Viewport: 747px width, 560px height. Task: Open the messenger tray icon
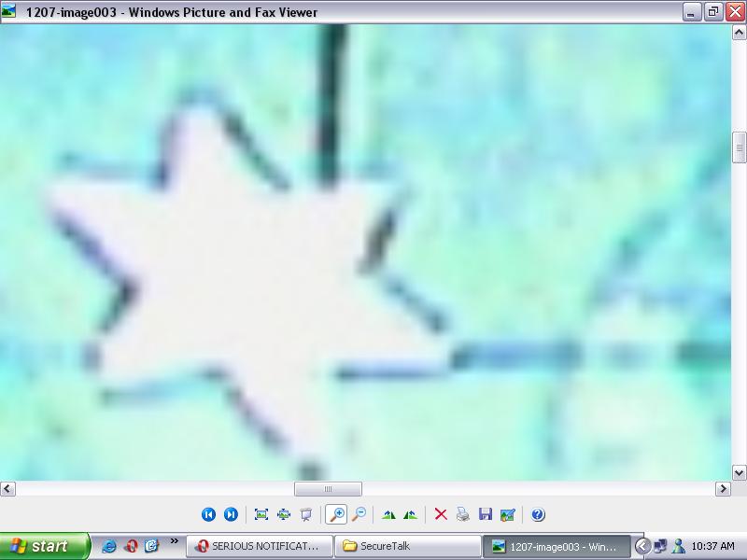pos(679,546)
